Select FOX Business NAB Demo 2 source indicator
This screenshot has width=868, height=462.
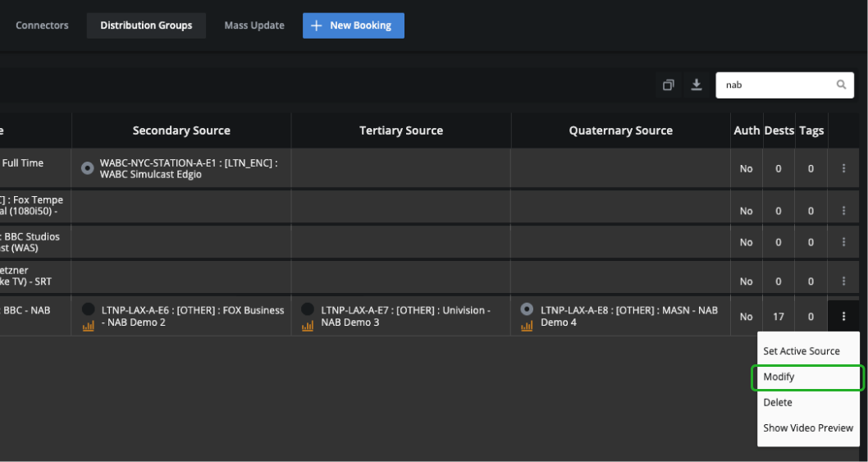click(x=88, y=309)
